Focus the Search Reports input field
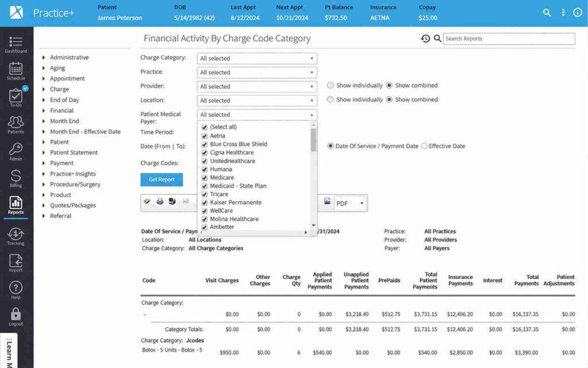Viewport: 588px width, 368px height. coord(509,39)
